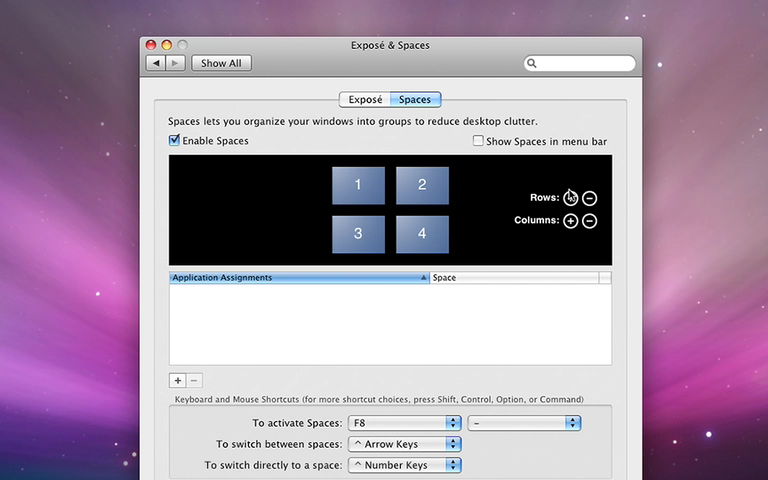Open the Number Keys dropdown
The width and height of the screenshot is (768, 480).
click(x=405, y=465)
